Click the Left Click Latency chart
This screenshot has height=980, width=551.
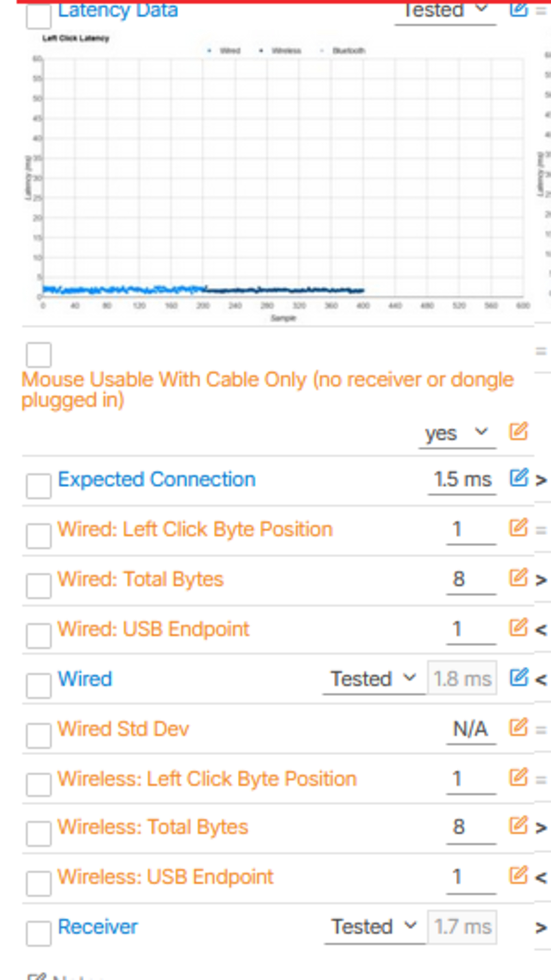(x=282, y=179)
